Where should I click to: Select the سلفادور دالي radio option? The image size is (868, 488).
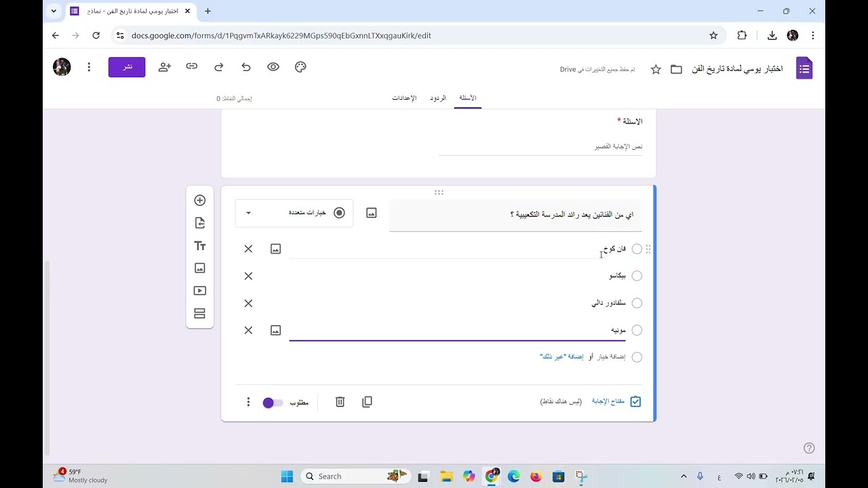point(637,303)
